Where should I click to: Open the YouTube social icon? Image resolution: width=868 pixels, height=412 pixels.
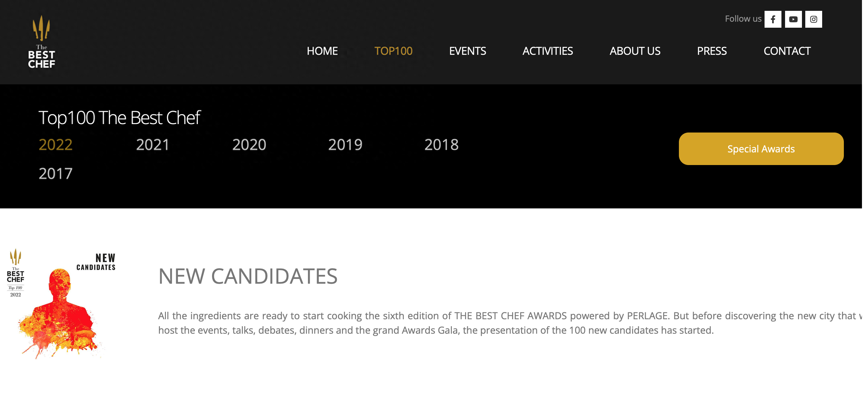pyautogui.click(x=793, y=19)
